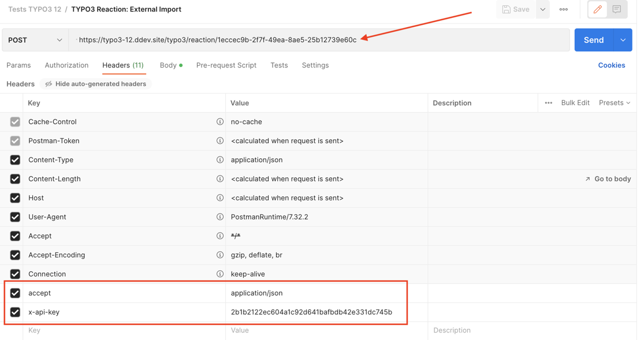Click info icon beside Content-Type header

[219, 160]
